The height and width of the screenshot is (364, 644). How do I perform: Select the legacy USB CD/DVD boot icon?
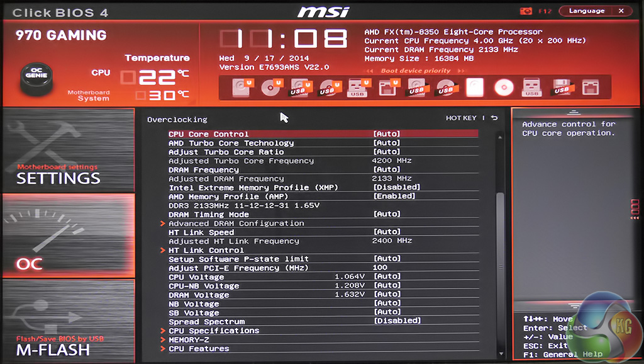pos(446,88)
